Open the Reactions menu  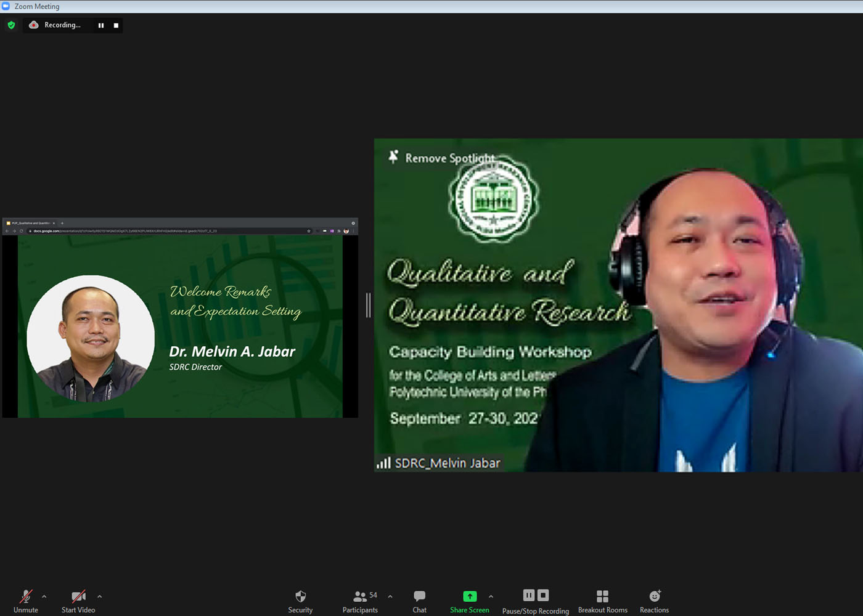(x=654, y=601)
